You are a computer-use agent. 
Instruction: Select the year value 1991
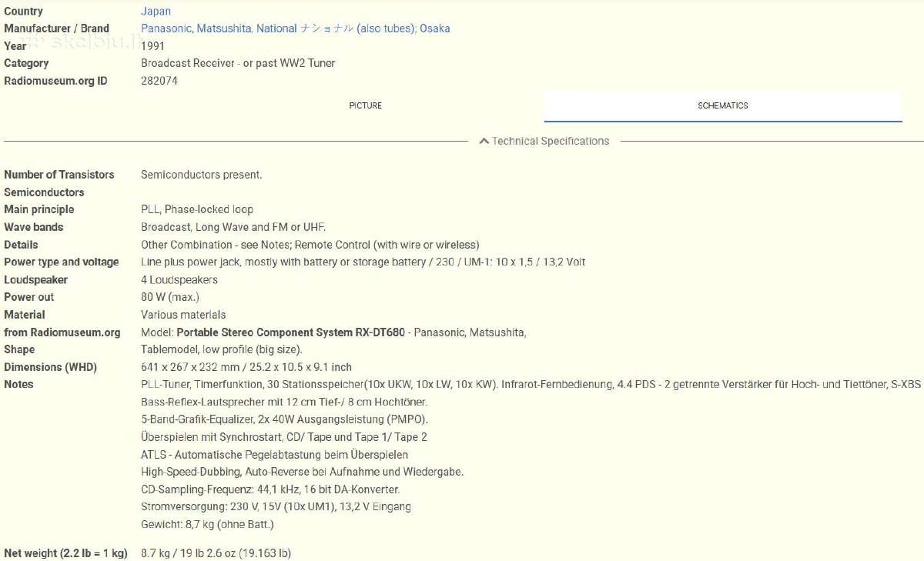pyautogui.click(x=152, y=45)
